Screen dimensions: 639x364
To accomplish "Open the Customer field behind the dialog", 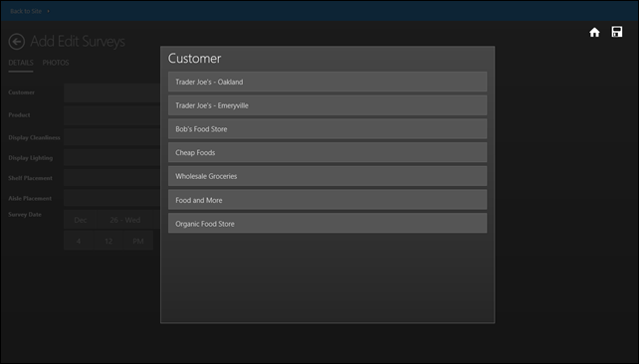I will pyautogui.click(x=112, y=93).
